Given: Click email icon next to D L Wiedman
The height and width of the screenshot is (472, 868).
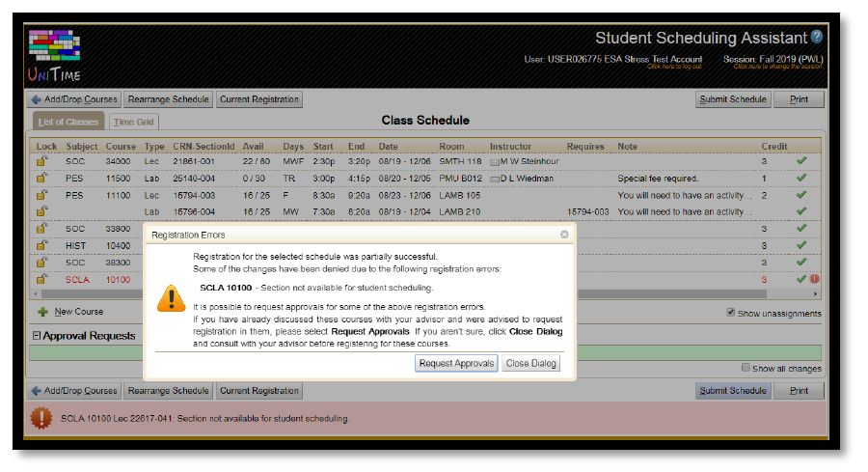Looking at the screenshot, I should pyautogui.click(x=495, y=179).
